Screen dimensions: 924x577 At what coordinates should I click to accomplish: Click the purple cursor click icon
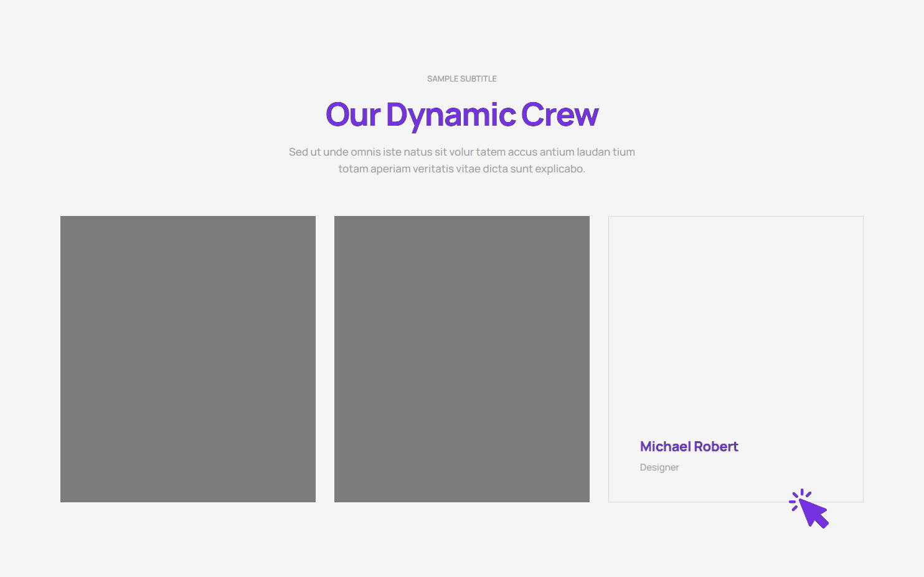[810, 509]
